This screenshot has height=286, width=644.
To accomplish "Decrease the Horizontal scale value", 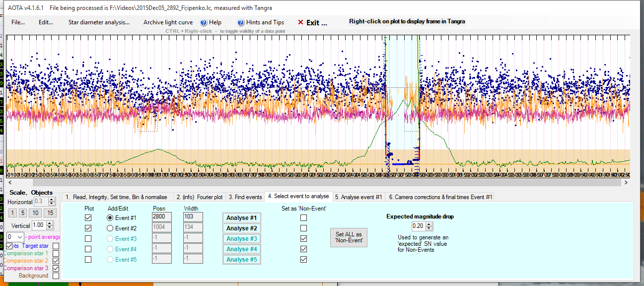I will click(52, 204).
